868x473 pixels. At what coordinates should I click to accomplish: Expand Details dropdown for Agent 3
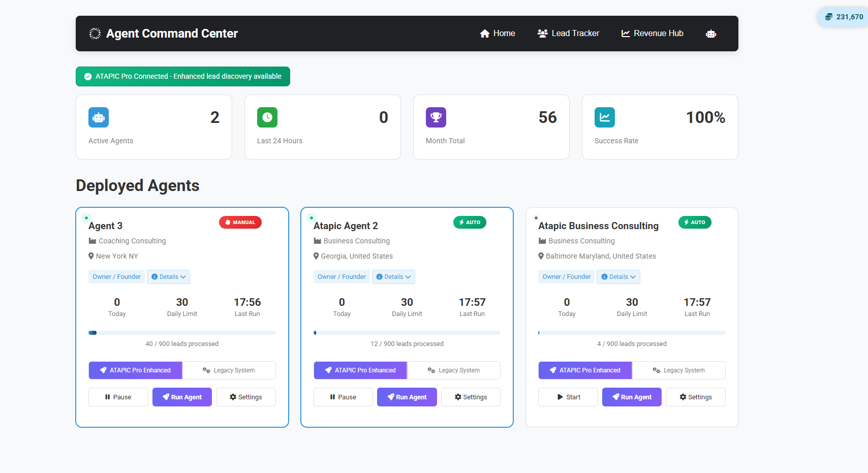click(x=168, y=277)
